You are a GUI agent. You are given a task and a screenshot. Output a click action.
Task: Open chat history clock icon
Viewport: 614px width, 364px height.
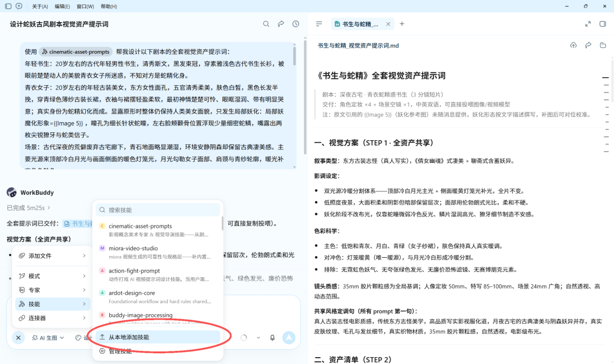pyautogui.click(x=296, y=24)
